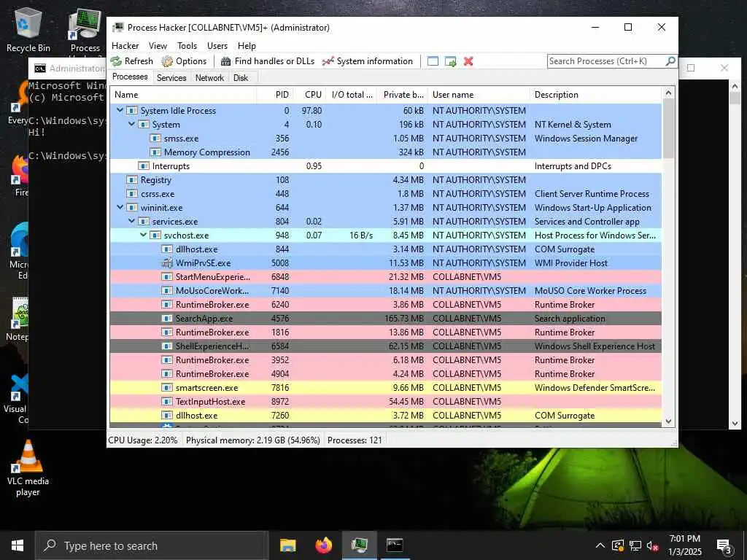Open the Tools menu
This screenshot has width=747, height=560.
pyautogui.click(x=187, y=46)
